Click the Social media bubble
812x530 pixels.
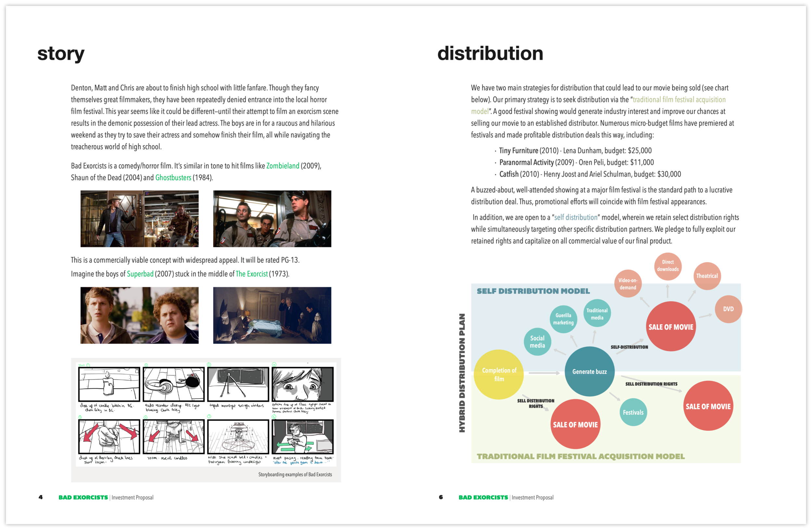click(537, 341)
